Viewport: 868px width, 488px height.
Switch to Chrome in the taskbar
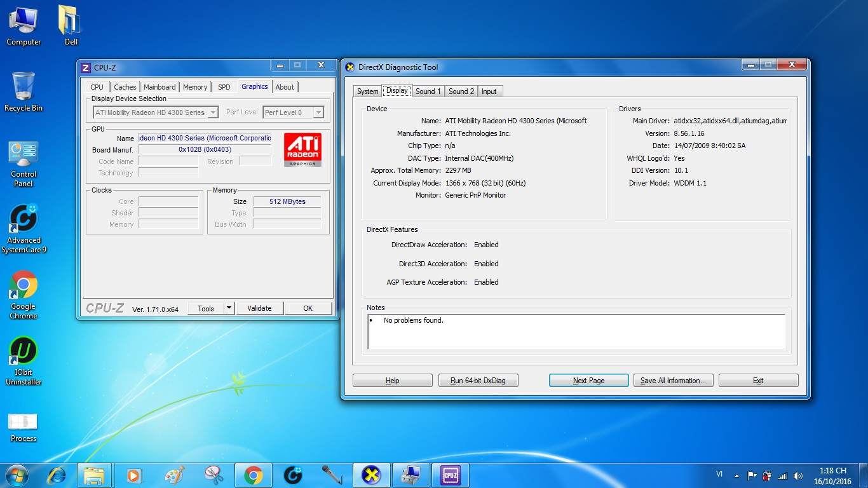(x=253, y=475)
